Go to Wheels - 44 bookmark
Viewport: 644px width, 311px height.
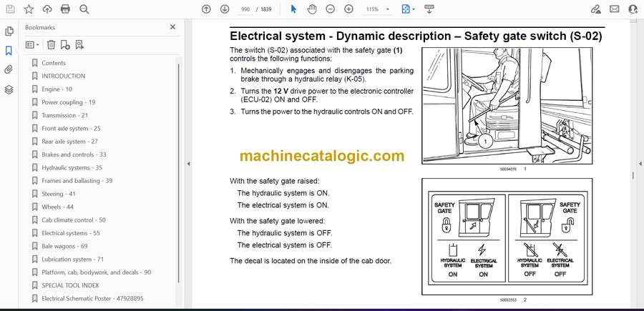(x=57, y=207)
